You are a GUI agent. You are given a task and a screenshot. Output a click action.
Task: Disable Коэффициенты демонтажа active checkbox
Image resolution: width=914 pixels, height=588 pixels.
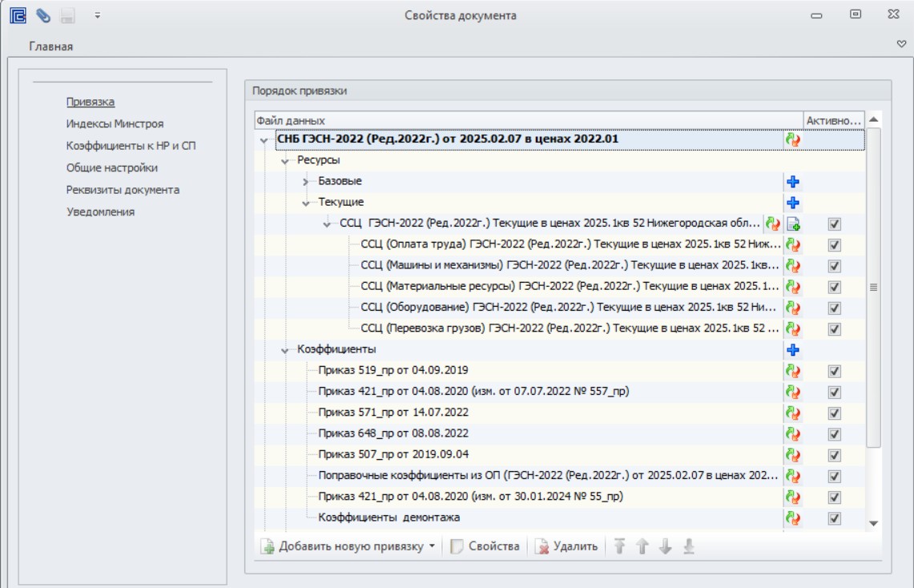point(835,518)
